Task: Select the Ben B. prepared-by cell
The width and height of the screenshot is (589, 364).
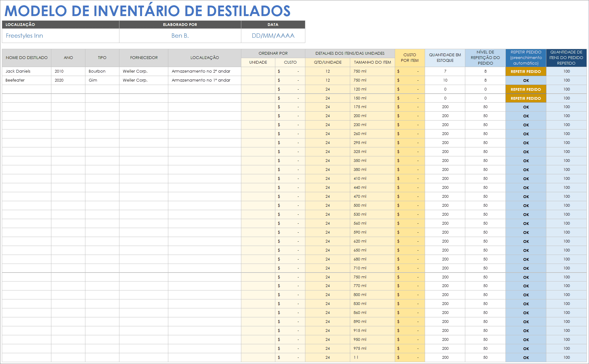Action: [x=180, y=36]
